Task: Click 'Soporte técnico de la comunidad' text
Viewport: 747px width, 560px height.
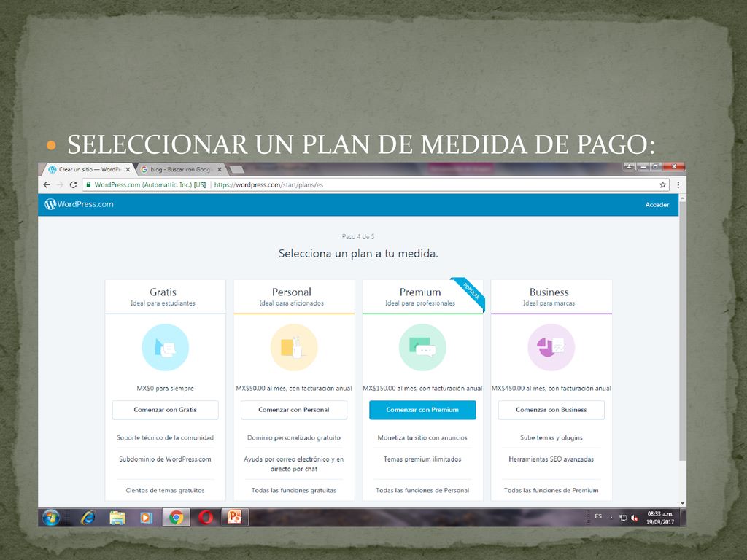Action: [x=166, y=437]
